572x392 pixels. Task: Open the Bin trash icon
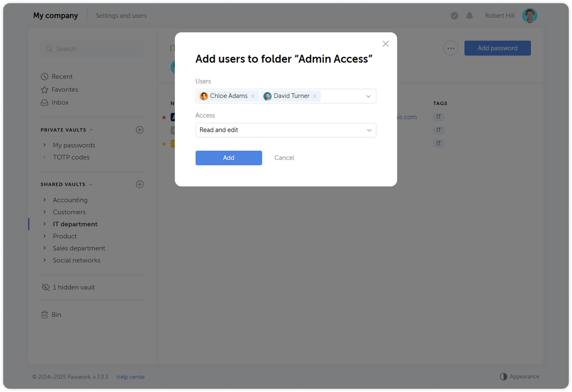[45, 314]
